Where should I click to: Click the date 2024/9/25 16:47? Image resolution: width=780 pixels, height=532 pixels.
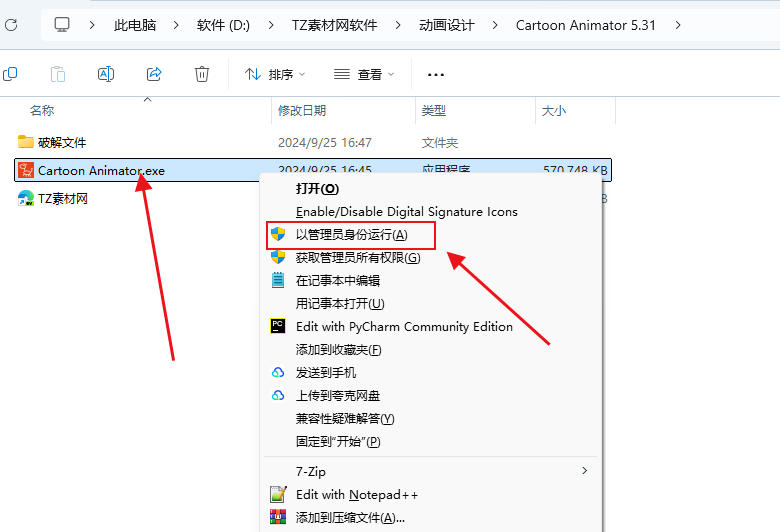click(x=325, y=142)
